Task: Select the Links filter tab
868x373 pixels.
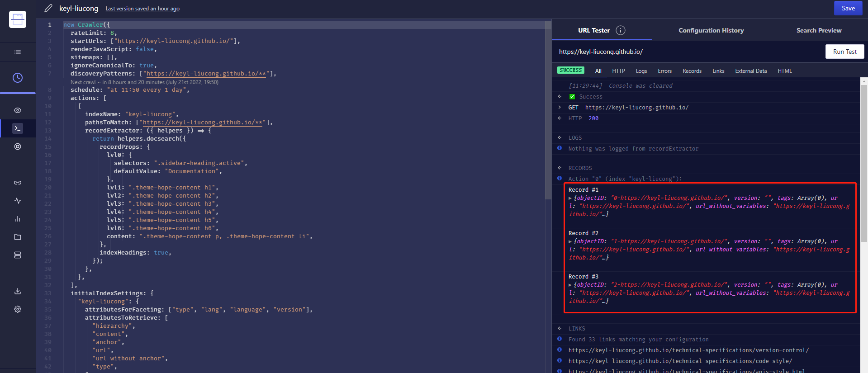Action: pos(718,71)
